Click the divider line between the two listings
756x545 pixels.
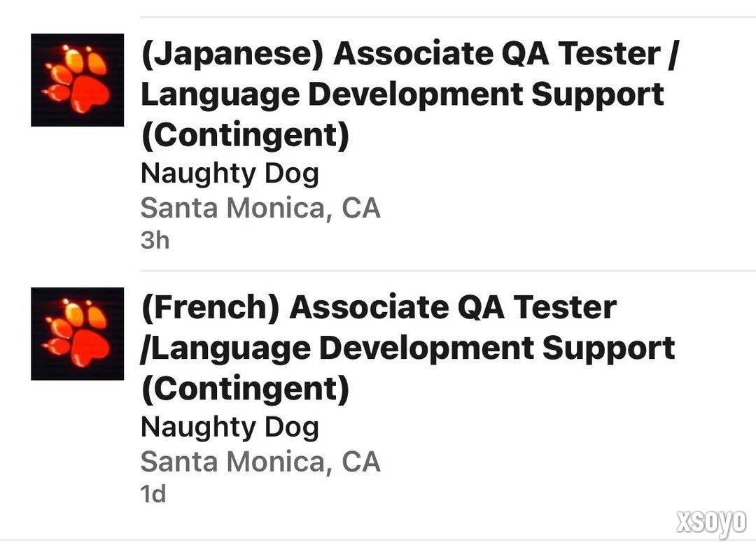click(x=448, y=271)
